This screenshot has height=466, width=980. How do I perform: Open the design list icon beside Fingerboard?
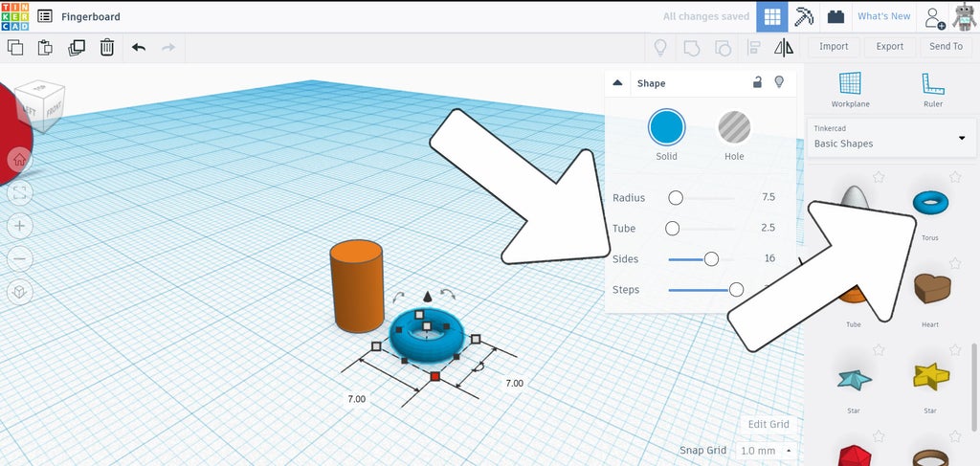tap(45, 16)
